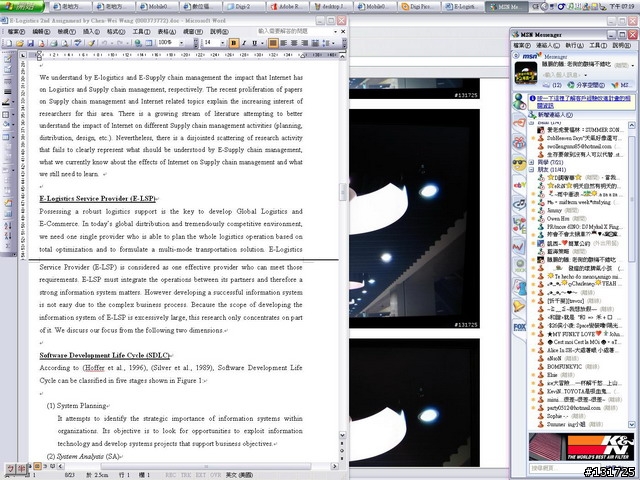Open the FOX tab in MSN sidebar

coord(519,327)
